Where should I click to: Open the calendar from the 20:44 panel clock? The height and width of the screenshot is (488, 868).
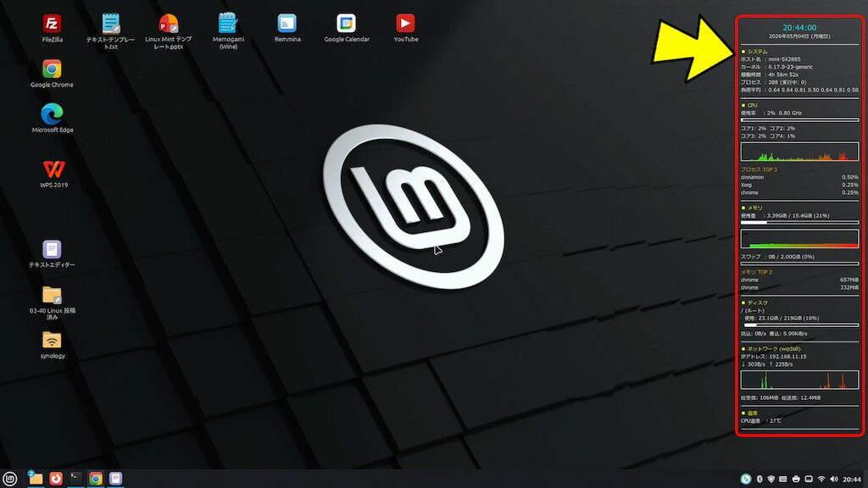(x=851, y=480)
